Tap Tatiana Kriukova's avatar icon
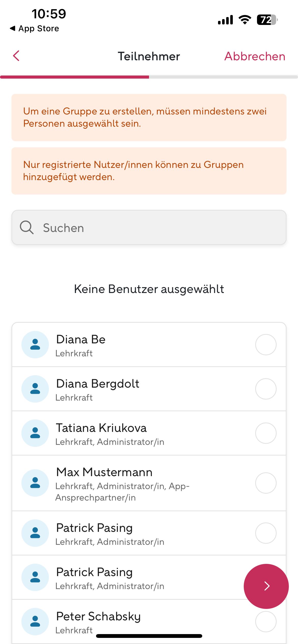This screenshot has width=298, height=644. pyautogui.click(x=35, y=433)
